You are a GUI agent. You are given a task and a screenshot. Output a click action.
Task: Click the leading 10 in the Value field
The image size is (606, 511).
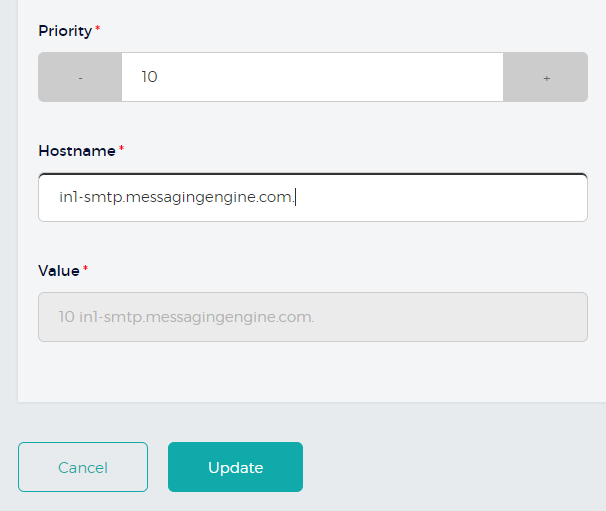[x=66, y=317]
